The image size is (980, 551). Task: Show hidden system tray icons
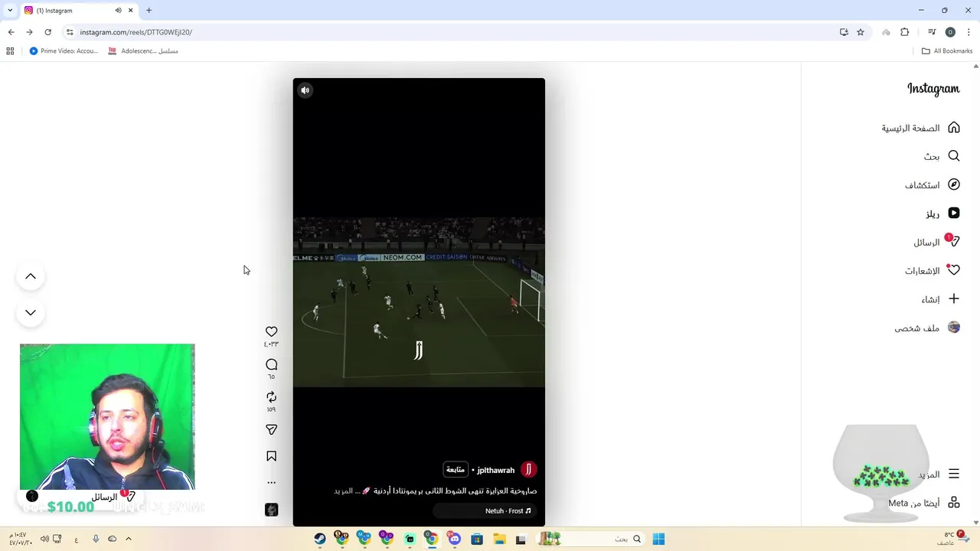pos(128,539)
